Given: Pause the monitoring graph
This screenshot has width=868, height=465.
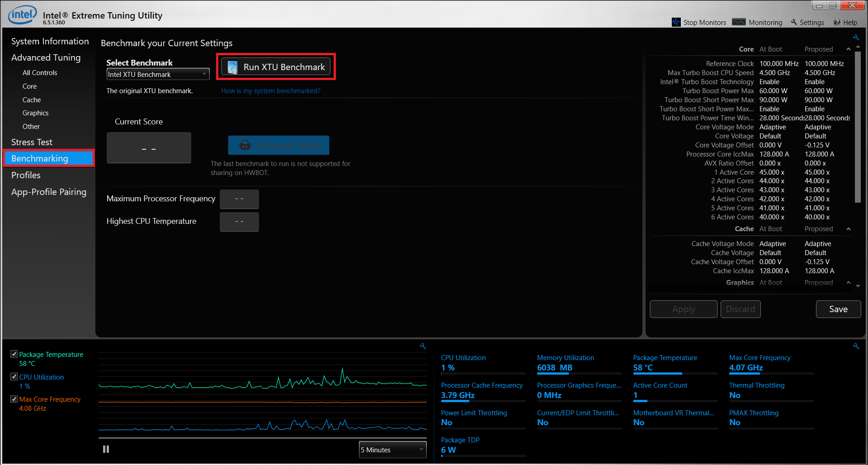Looking at the screenshot, I should [x=106, y=449].
